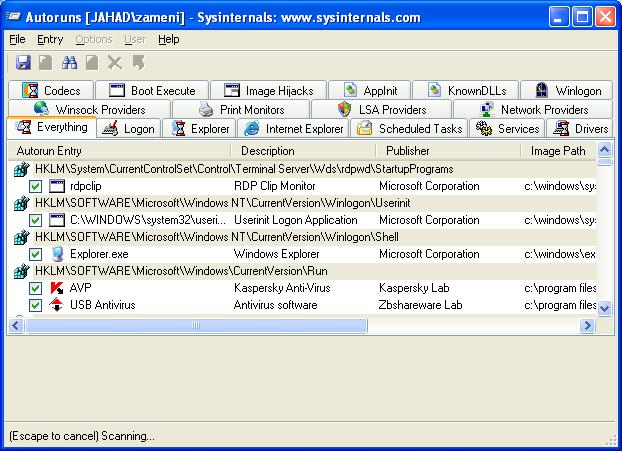
Task: Click the USB Antivirus red arrow icon
Action: [x=57, y=305]
